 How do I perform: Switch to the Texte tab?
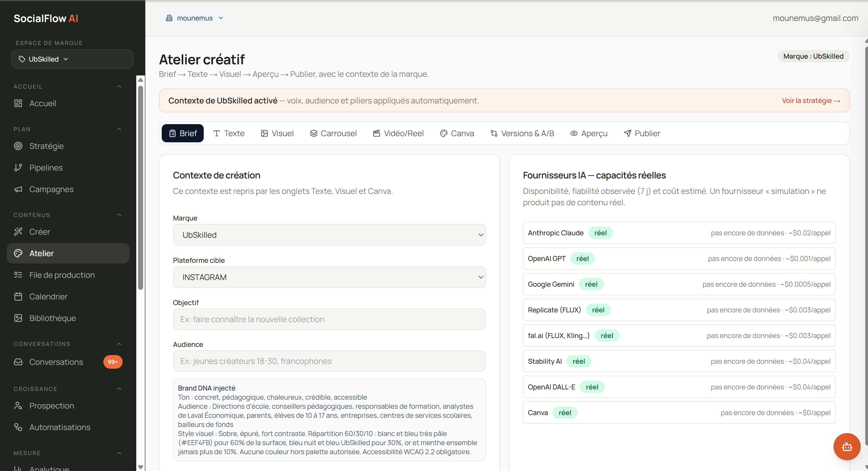pyautogui.click(x=229, y=133)
